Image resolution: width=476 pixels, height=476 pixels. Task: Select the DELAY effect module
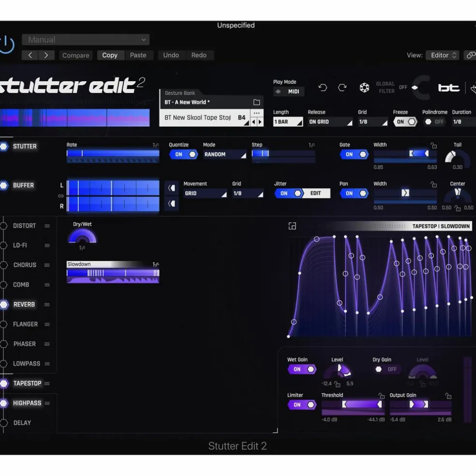click(x=22, y=423)
